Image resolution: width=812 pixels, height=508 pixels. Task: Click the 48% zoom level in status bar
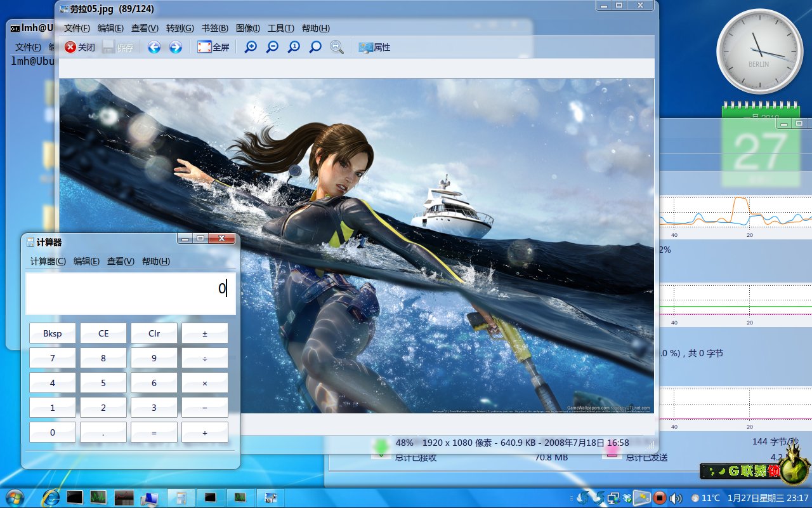click(x=405, y=443)
